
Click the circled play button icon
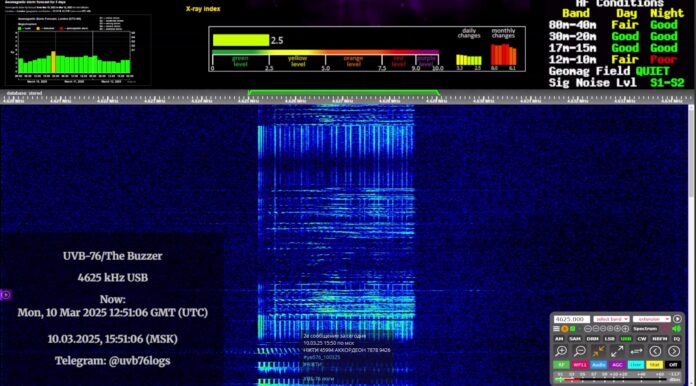point(677,319)
